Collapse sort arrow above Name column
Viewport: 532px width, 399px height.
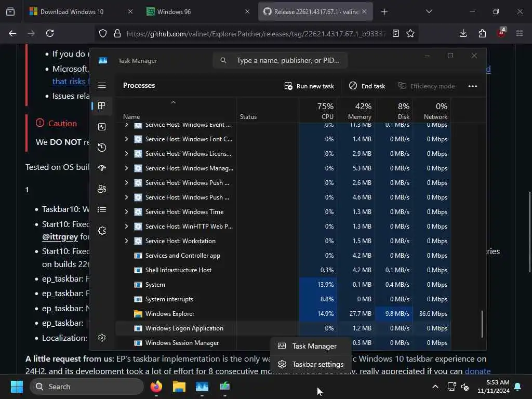[x=173, y=102]
